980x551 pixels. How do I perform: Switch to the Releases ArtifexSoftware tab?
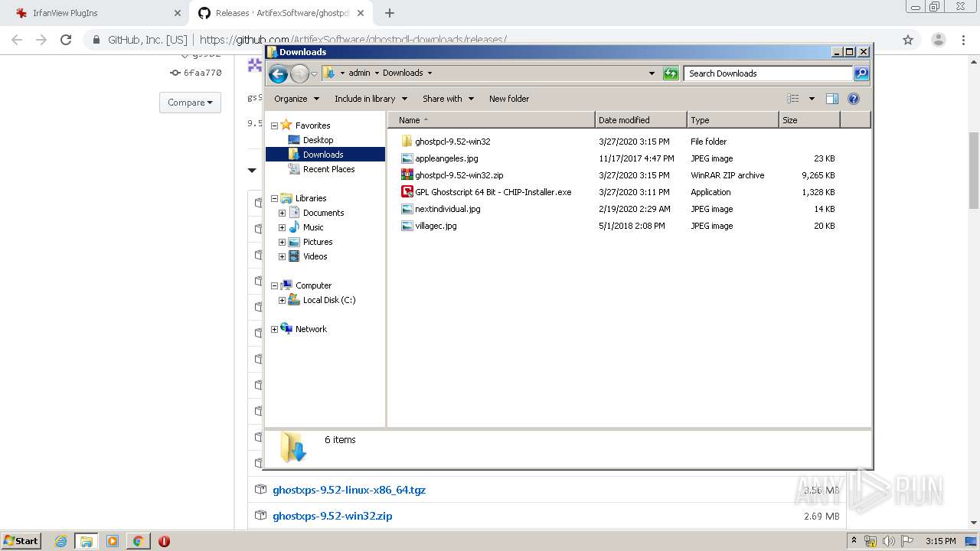tap(281, 13)
